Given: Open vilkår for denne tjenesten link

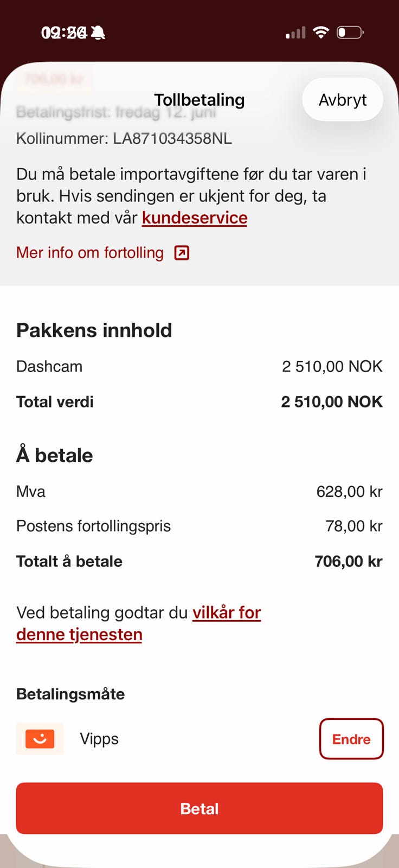Looking at the screenshot, I should coord(139,623).
